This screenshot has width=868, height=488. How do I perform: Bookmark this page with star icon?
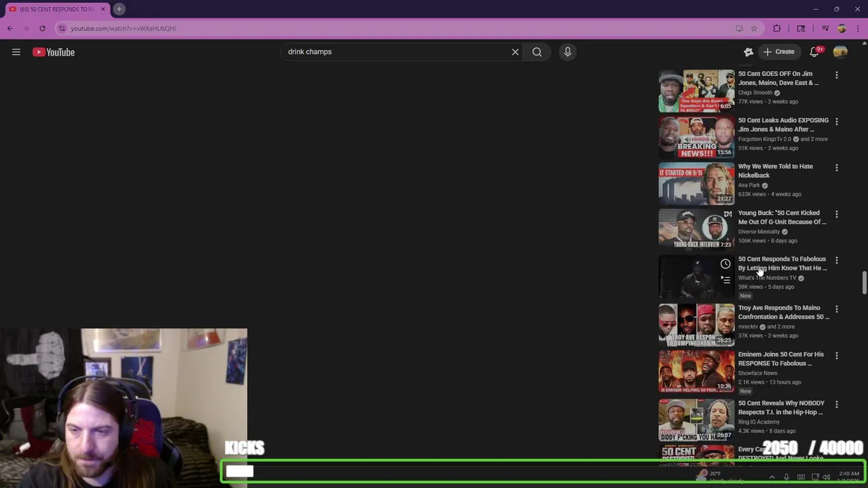[754, 28]
